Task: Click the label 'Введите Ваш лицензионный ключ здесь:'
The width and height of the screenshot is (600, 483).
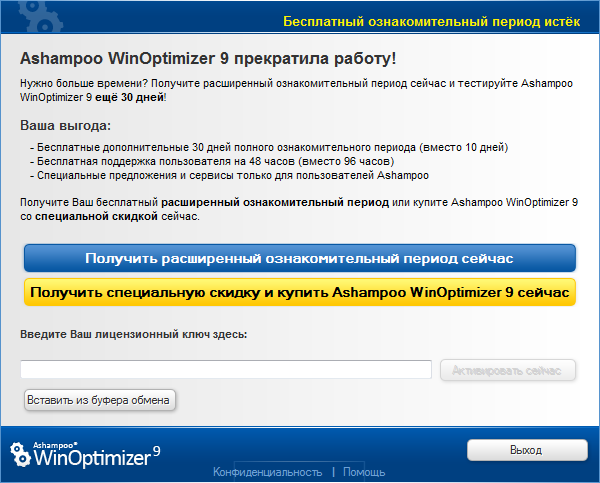Action: coord(133,333)
